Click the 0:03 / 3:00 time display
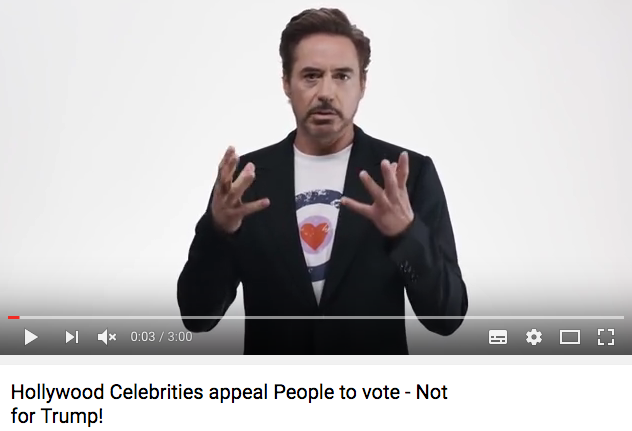Viewport: 632px width, 431px height. pos(161,337)
